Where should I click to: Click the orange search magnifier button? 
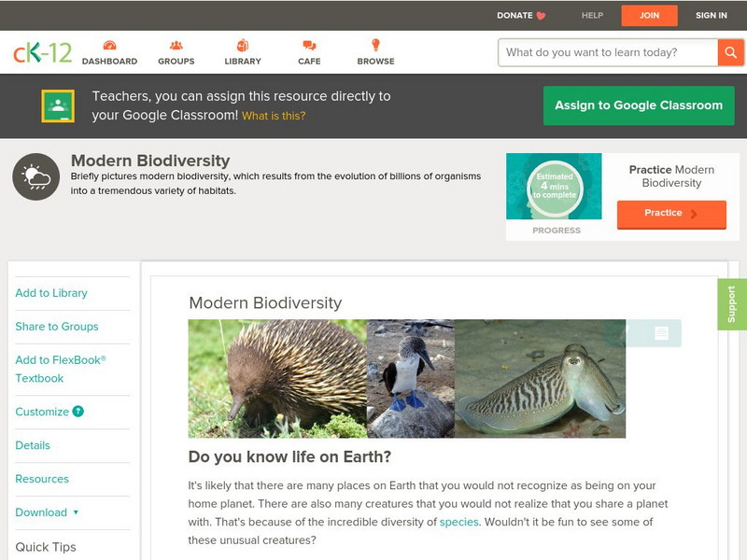point(730,52)
